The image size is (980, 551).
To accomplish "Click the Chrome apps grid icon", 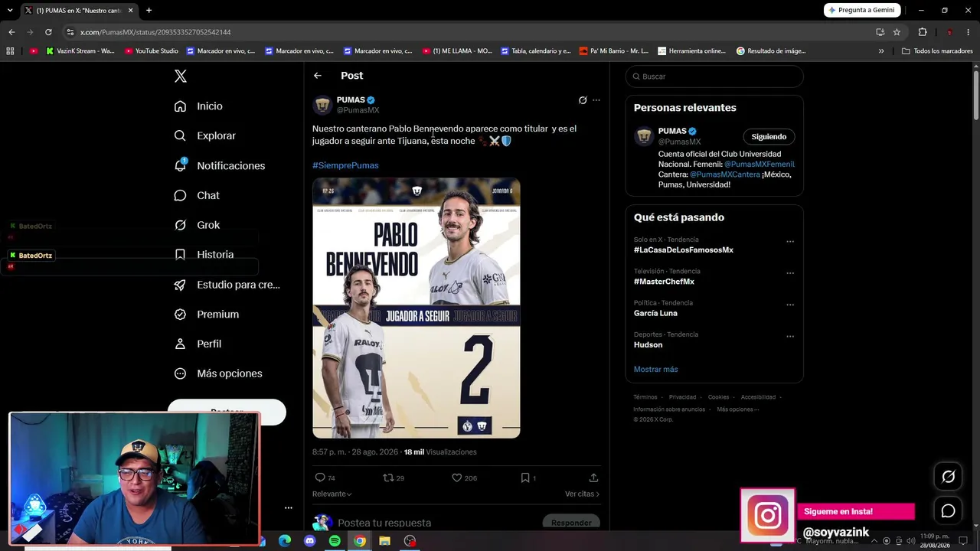I will 10,51.
